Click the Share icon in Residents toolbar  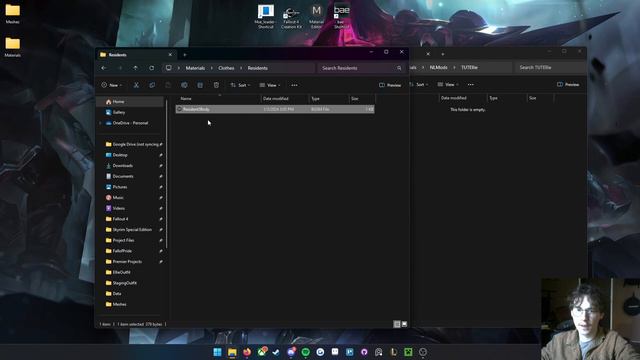(200, 85)
